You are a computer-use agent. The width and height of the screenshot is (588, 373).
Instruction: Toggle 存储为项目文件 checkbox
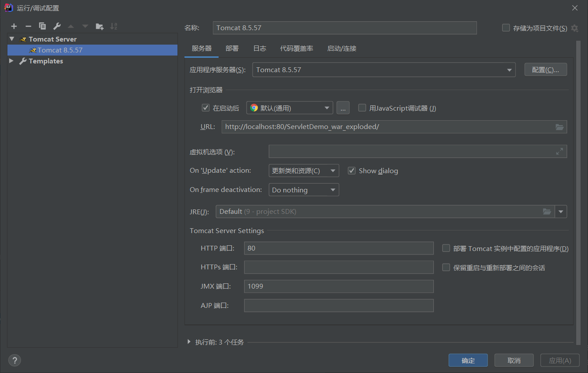coord(506,28)
